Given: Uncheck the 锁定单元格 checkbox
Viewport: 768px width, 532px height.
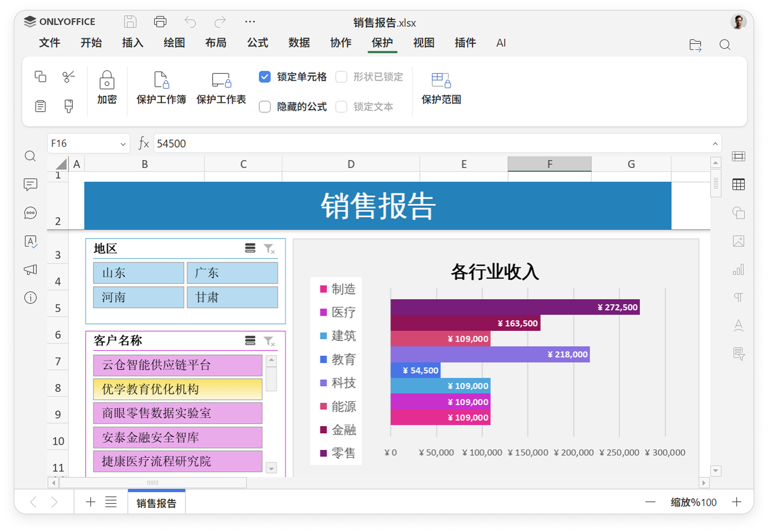Looking at the screenshot, I should (265, 77).
